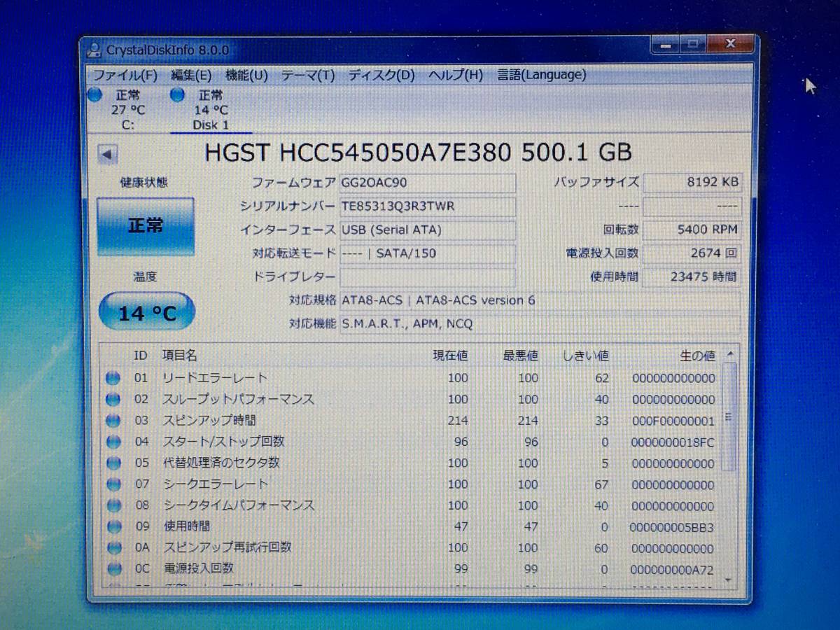Click the 項目名 column header

pos(180,356)
